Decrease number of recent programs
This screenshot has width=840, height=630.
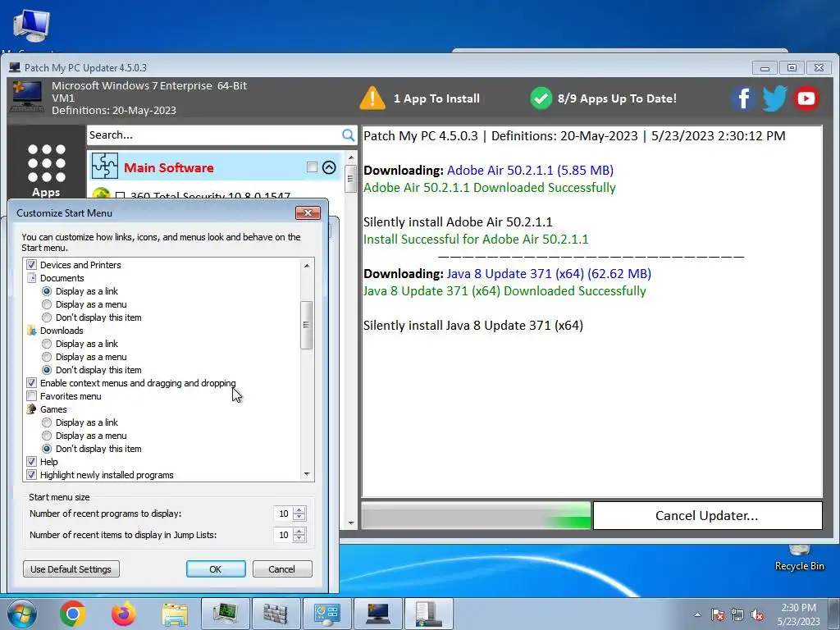[299, 518]
